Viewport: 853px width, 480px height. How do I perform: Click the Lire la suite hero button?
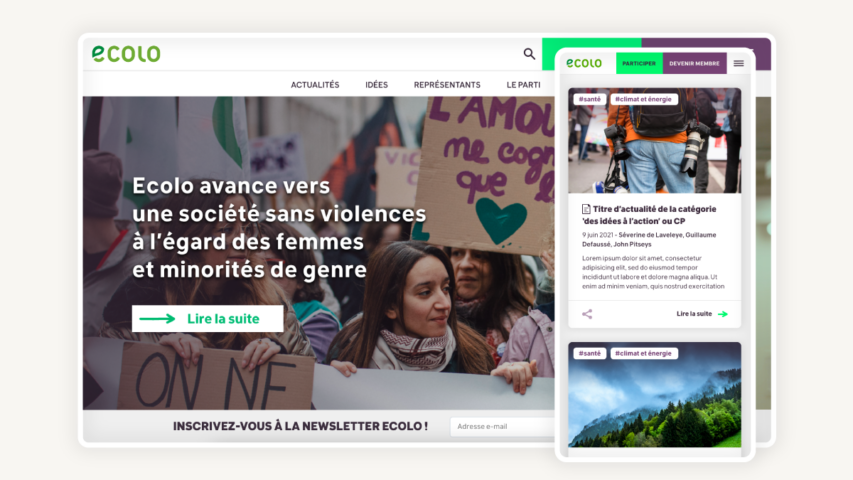point(207,318)
